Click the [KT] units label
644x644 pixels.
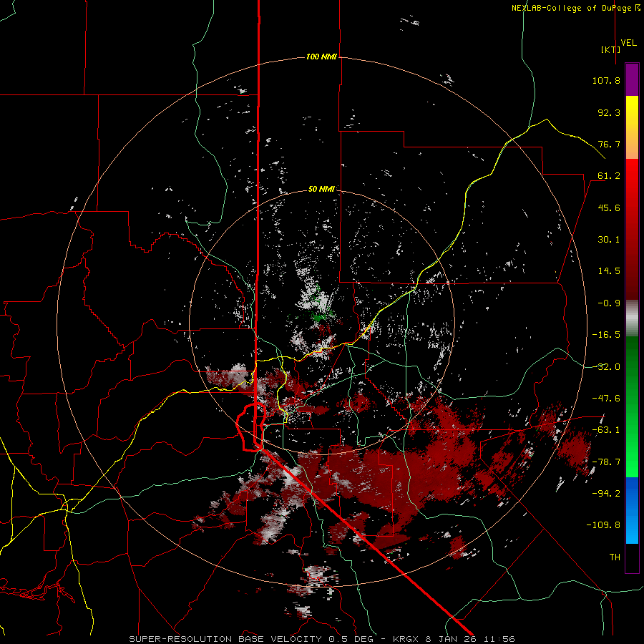coord(611,49)
